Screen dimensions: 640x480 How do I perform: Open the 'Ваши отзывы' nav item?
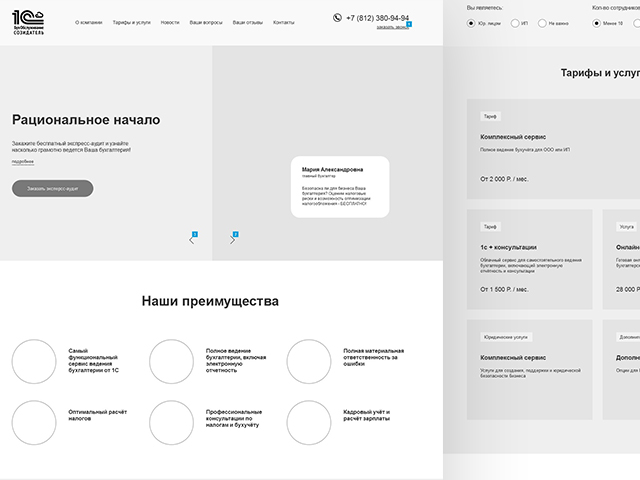(x=248, y=22)
